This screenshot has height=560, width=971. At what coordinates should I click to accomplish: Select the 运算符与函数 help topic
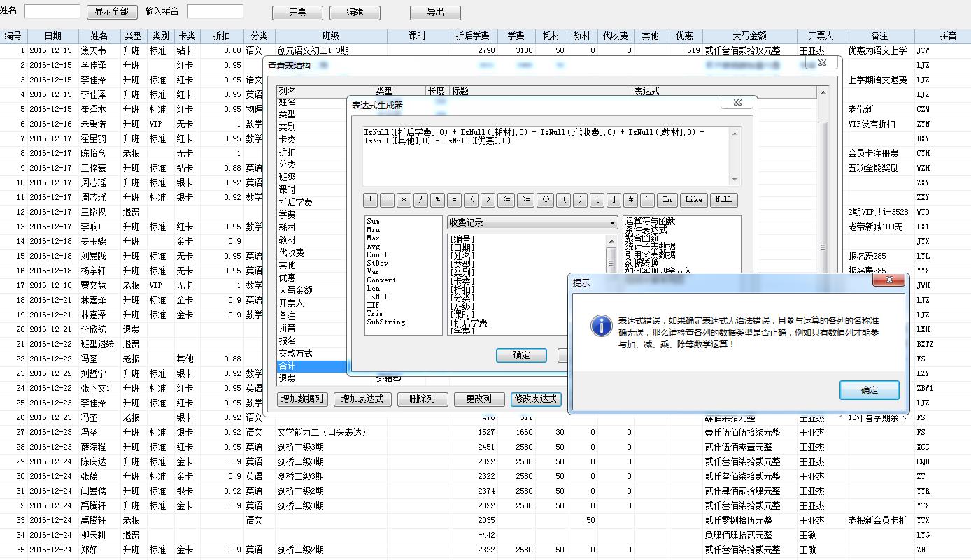(651, 221)
